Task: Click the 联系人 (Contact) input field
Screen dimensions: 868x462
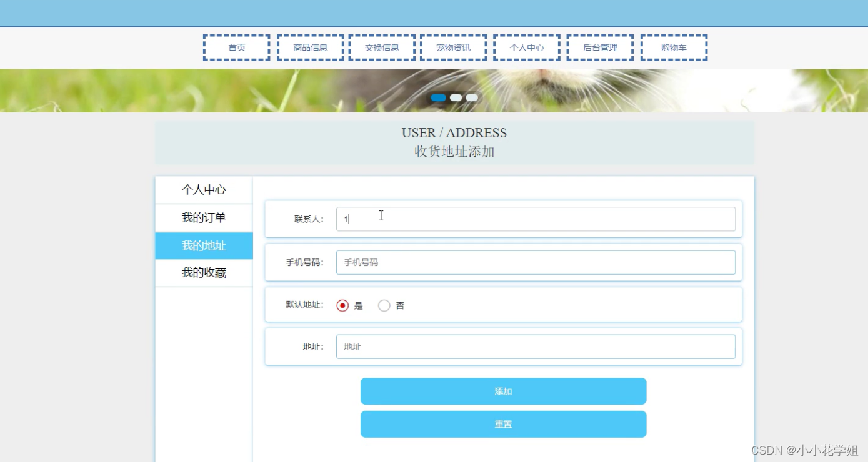Action: click(x=536, y=219)
